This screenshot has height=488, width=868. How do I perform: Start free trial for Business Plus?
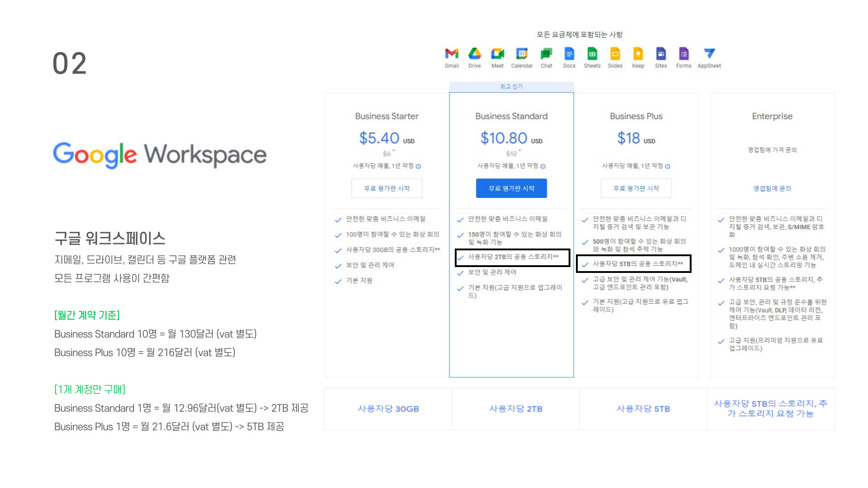pos(636,188)
